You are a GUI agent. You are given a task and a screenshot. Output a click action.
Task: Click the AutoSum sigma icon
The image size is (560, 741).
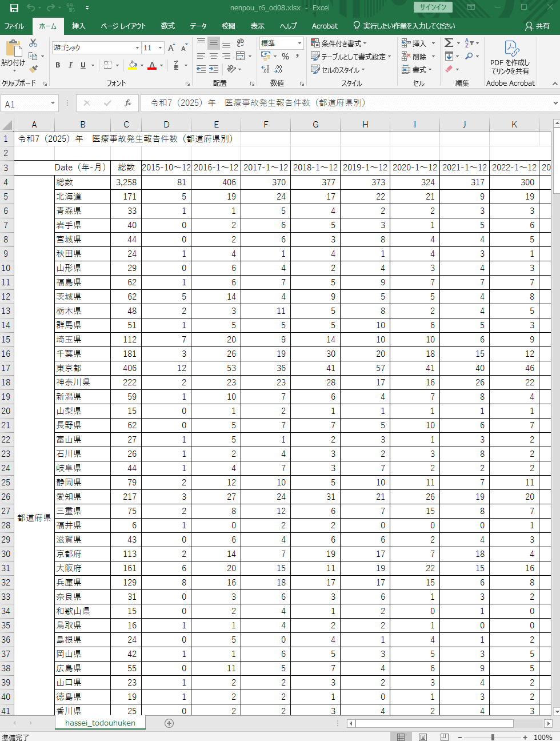(449, 43)
